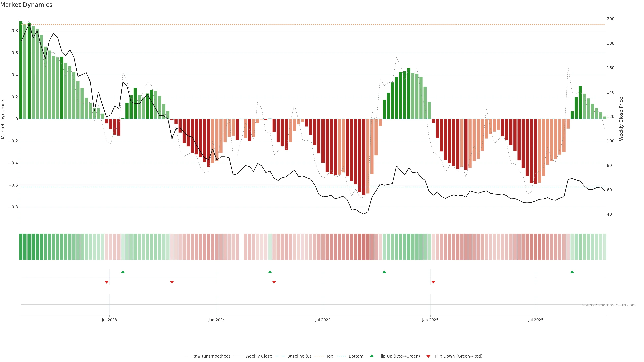The height and width of the screenshot is (362, 644).
Task: Toggle the Weekly Close legend entry
Action: coord(258,356)
